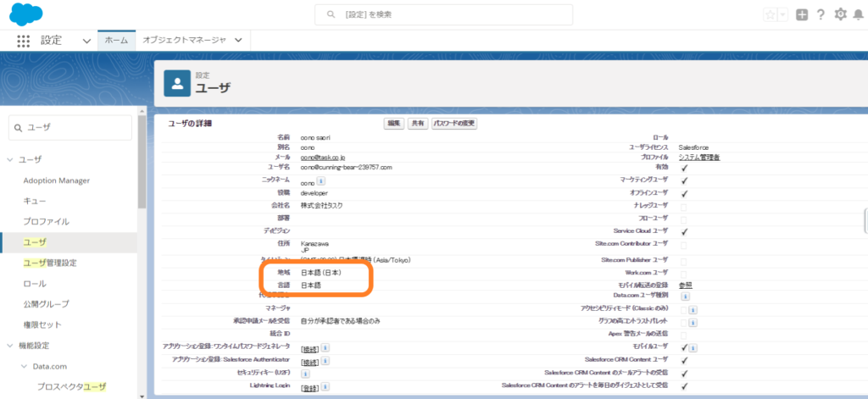Click the sidebar scrollbar down arrow
This screenshot has height=399, width=868.
[x=142, y=396]
